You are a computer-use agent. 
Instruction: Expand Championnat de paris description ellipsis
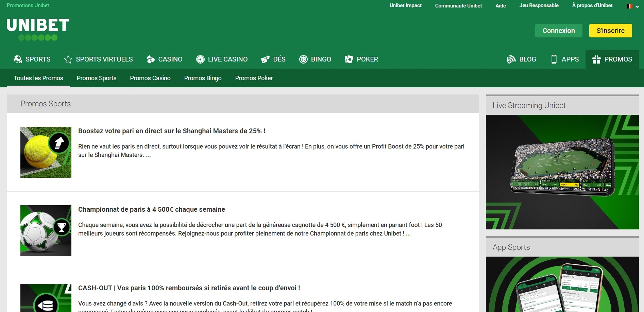408,234
